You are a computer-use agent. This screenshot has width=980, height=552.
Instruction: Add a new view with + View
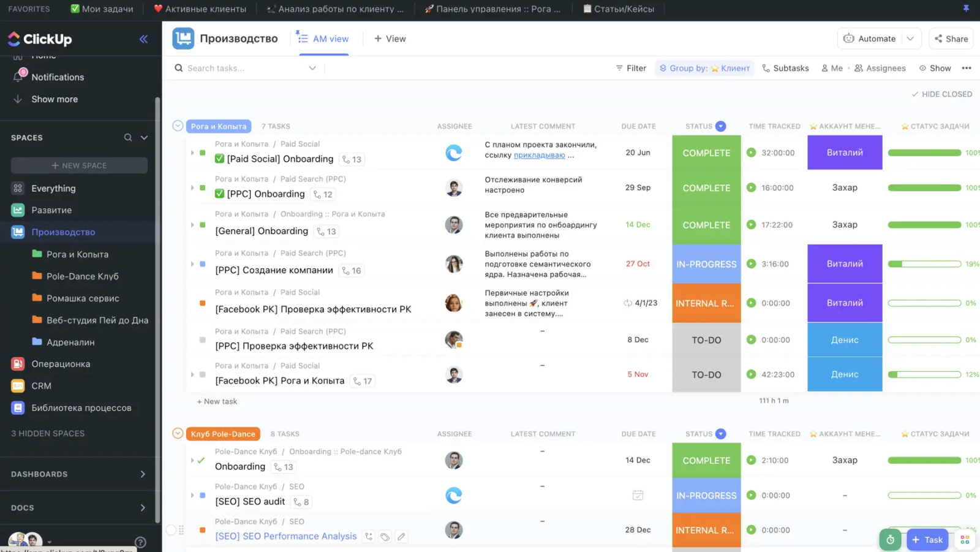[x=390, y=39]
